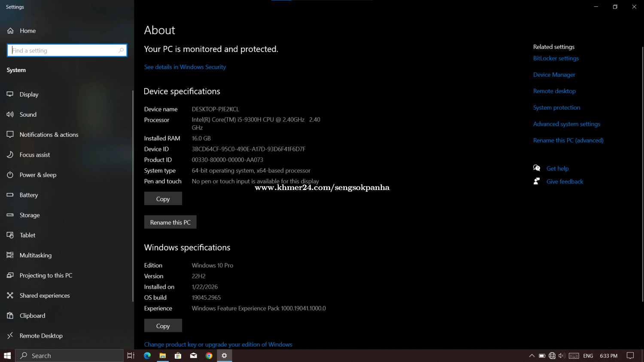644x362 pixels.
Task: Focus the Find a setting search box
Action: pyautogui.click(x=64, y=51)
